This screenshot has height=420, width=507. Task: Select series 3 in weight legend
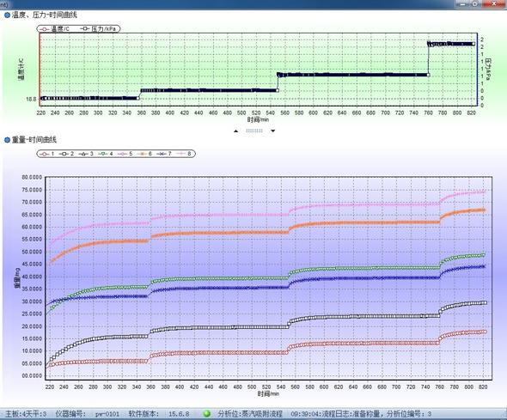[86, 154]
